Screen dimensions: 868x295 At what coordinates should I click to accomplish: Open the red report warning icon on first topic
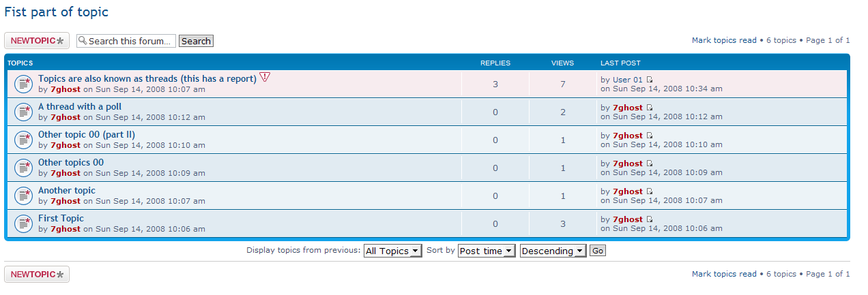click(x=265, y=78)
